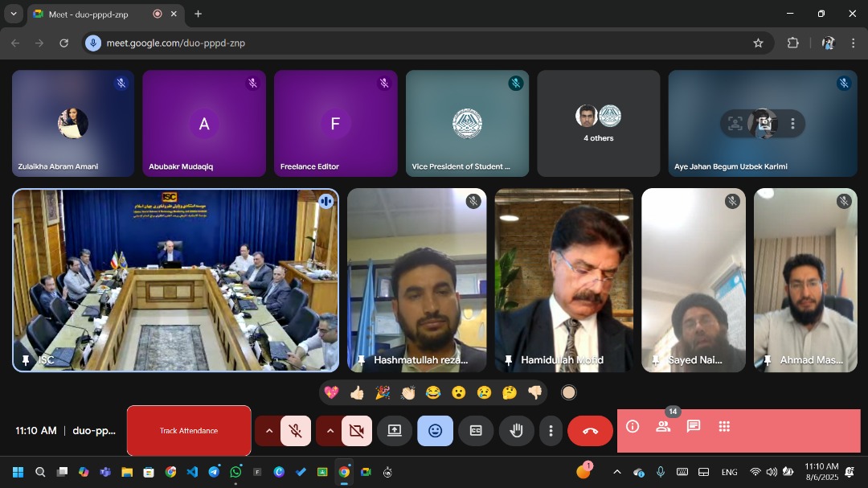Click the share screen present button
868x488 pixels.
pyautogui.click(x=395, y=431)
